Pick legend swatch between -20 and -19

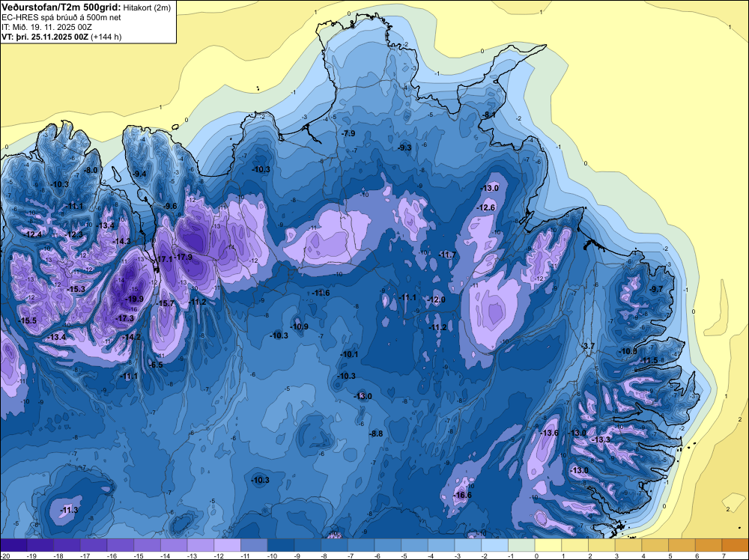pos(13,545)
